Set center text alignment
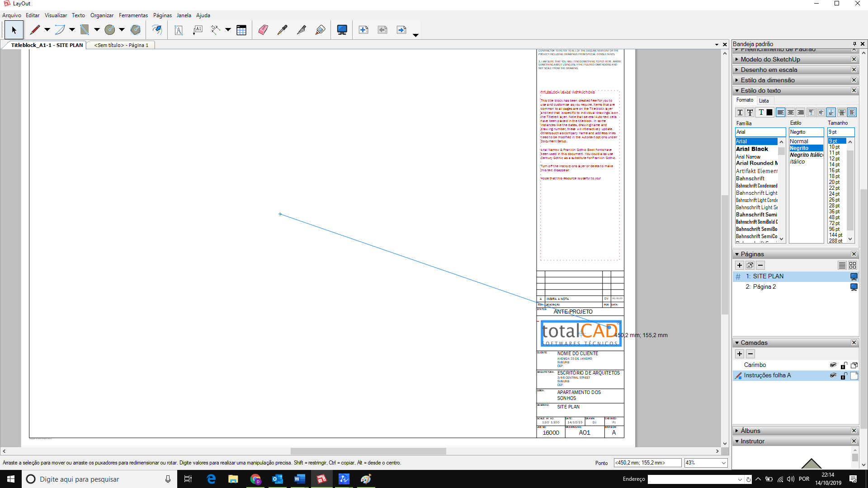This screenshot has height=488, width=868. [x=791, y=113]
